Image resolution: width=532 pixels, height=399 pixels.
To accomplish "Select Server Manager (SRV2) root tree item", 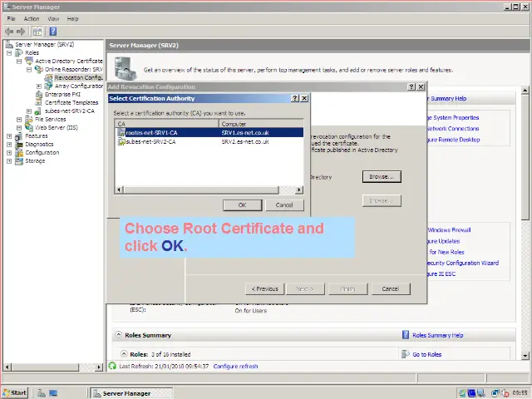I will tap(44, 44).
